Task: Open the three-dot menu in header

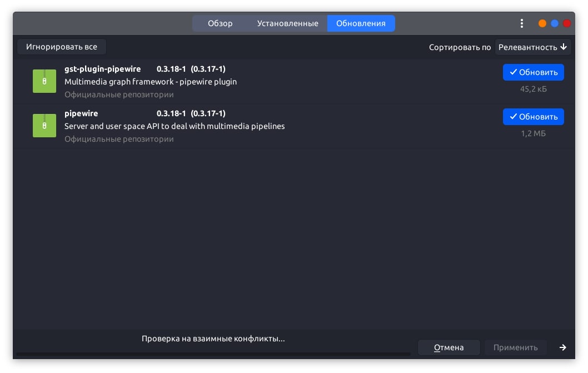Action: point(521,23)
